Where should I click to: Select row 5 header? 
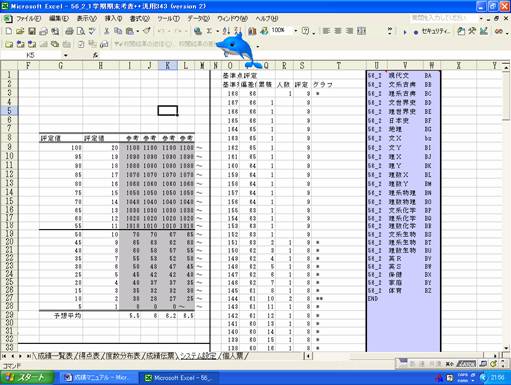pos(9,111)
